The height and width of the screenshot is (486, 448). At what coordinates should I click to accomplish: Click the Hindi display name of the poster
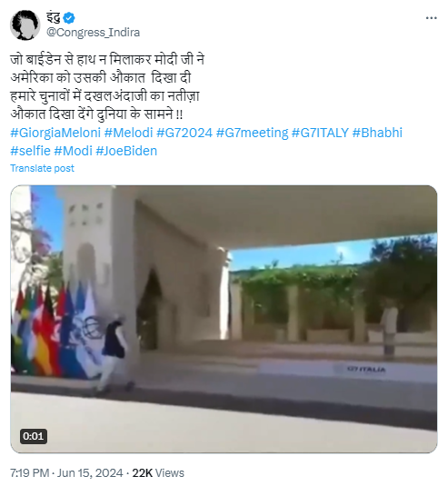(54, 17)
